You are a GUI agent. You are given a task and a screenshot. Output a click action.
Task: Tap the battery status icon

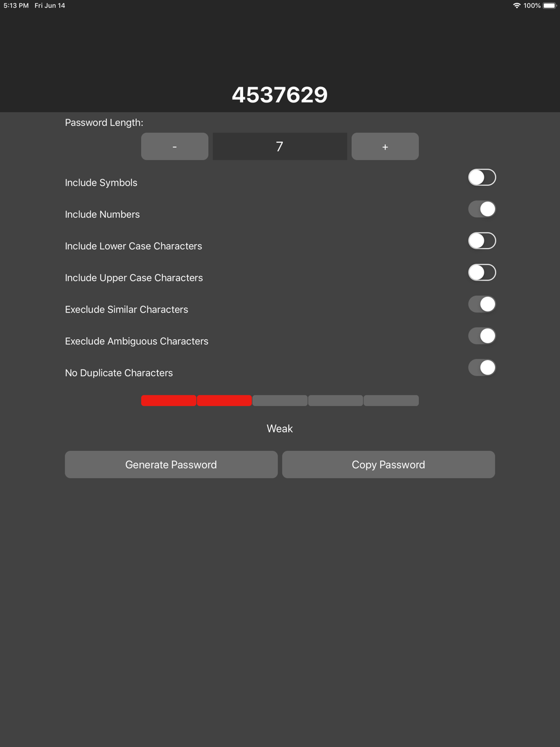pyautogui.click(x=550, y=6)
